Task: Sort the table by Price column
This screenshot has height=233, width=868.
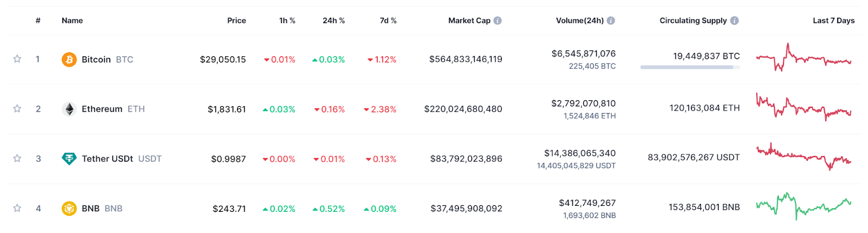Action: (x=237, y=21)
